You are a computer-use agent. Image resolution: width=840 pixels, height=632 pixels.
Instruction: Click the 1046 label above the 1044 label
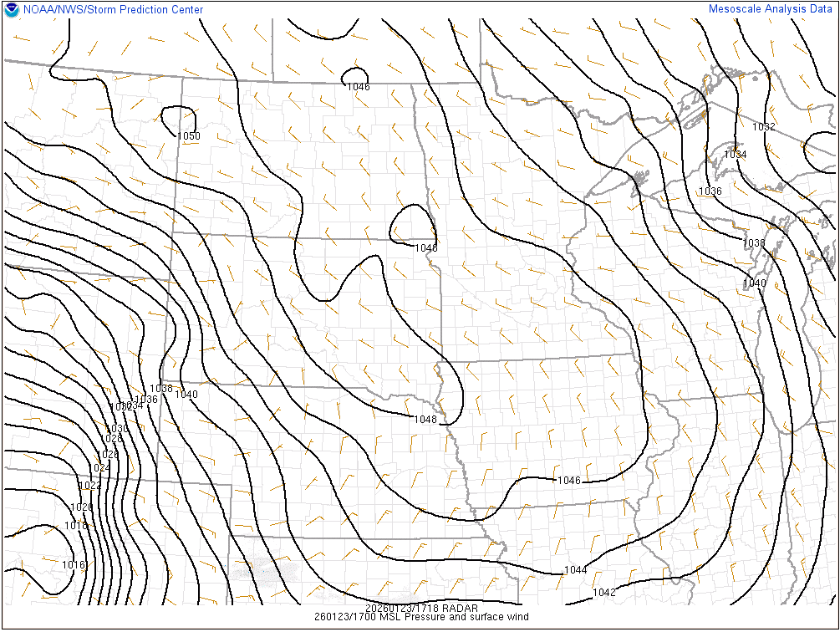pos(568,481)
